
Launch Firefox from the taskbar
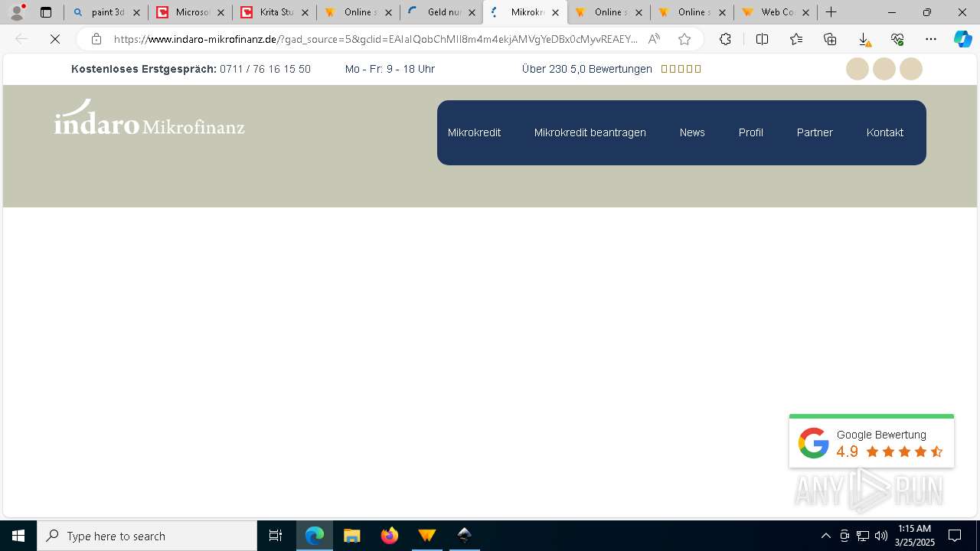[x=390, y=536]
